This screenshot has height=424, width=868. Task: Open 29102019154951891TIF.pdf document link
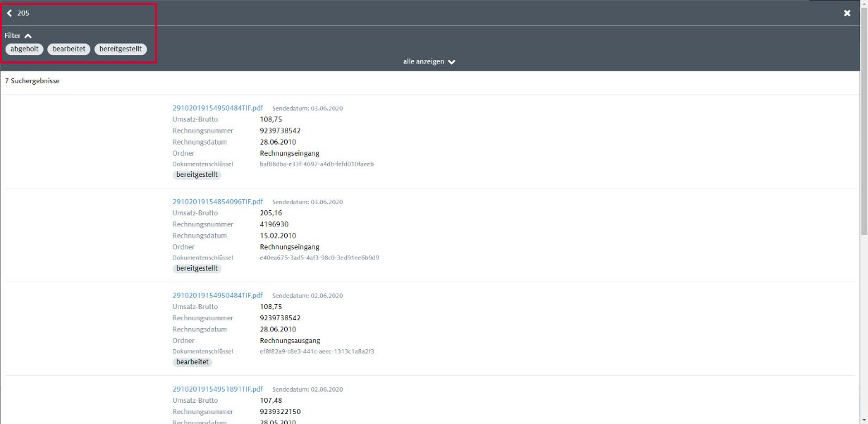pyautogui.click(x=217, y=389)
